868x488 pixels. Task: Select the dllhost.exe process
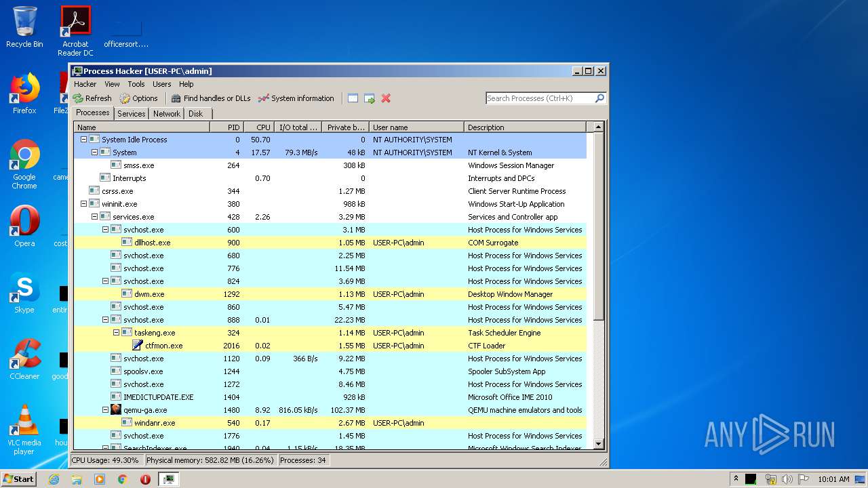[x=330, y=243]
